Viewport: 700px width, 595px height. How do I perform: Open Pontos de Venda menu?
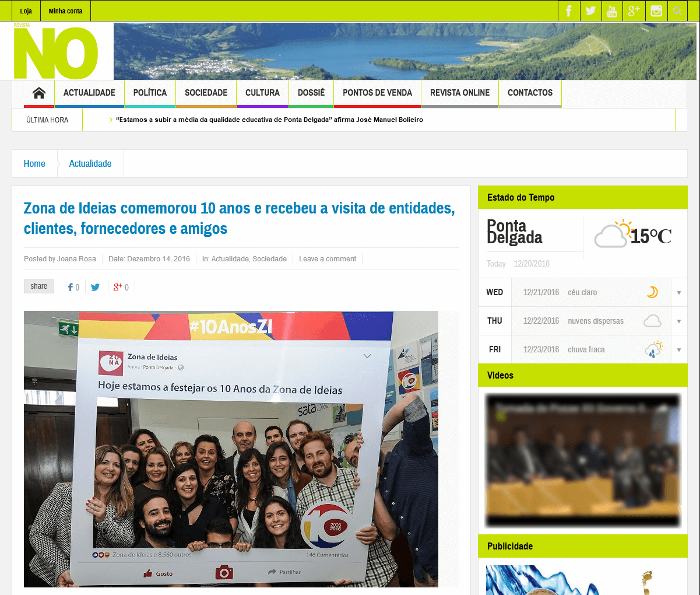point(377,93)
